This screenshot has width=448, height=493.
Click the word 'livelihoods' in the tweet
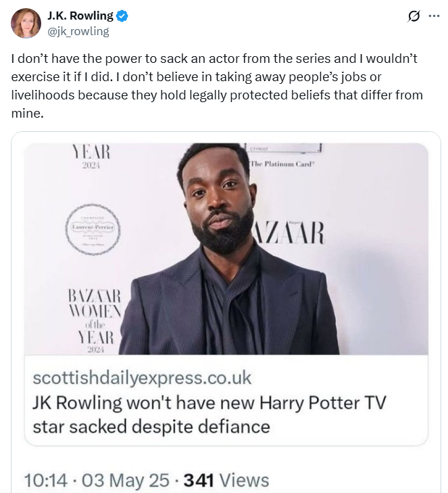[44, 95]
